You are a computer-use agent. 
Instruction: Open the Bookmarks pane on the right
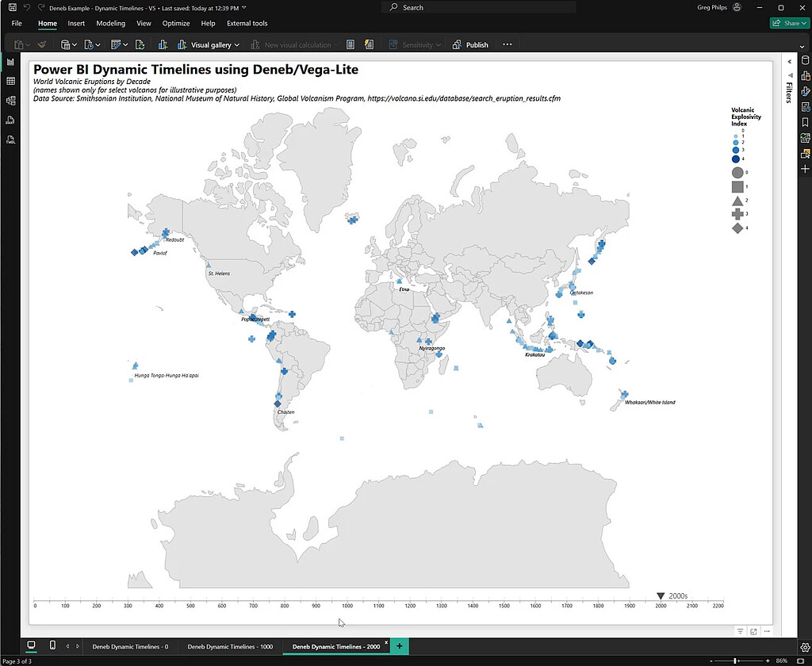click(804, 121)
